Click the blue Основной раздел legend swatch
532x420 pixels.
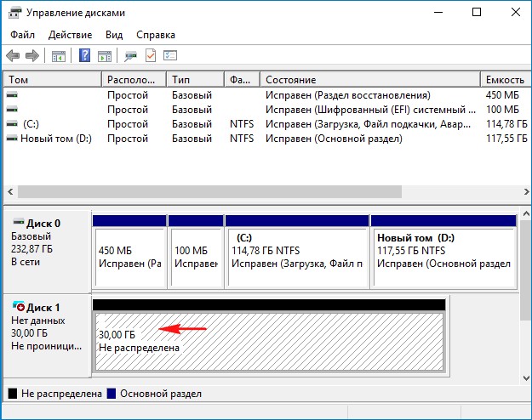click(112, 394)
